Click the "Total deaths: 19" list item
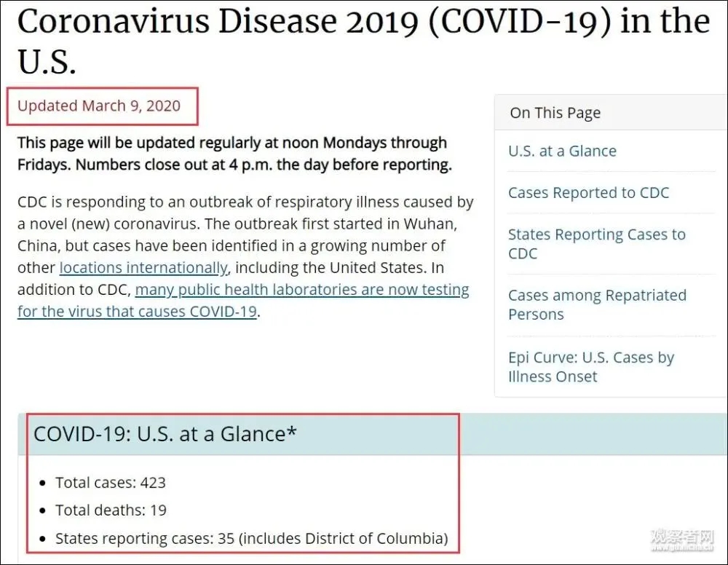The image size is (728, 565). click(x=111, y=510)
